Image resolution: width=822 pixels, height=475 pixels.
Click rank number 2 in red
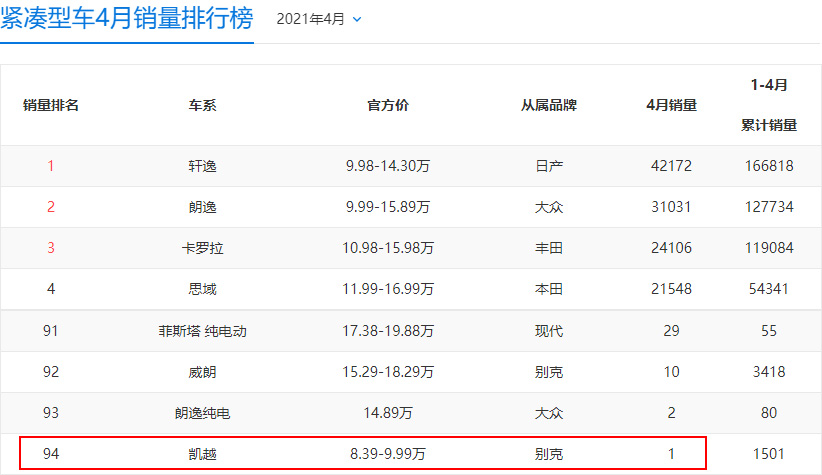pos(51,207)
